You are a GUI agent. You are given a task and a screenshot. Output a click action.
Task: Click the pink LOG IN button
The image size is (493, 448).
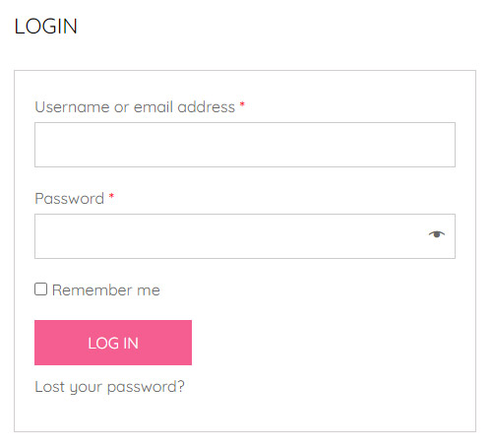click(x=113, y=343)
